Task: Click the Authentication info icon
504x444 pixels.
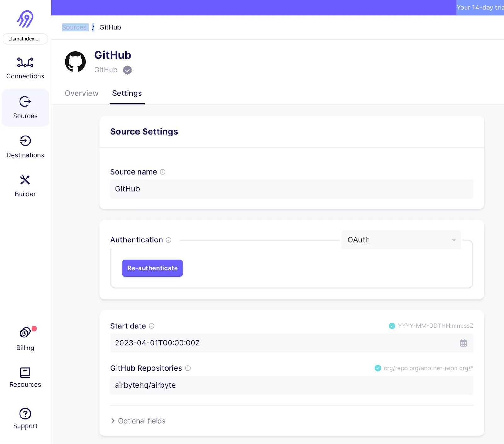Action: 169,240
